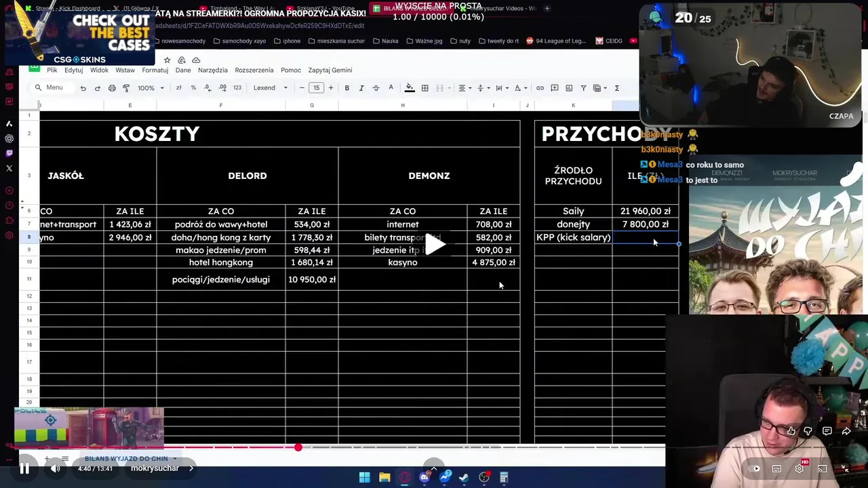Decrease font size with minus button
The image size is (868, 488).
302,88
